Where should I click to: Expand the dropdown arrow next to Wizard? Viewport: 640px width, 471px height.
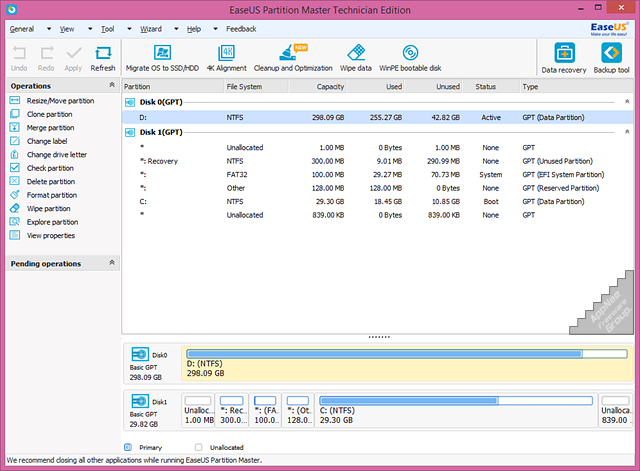[176, 29]
